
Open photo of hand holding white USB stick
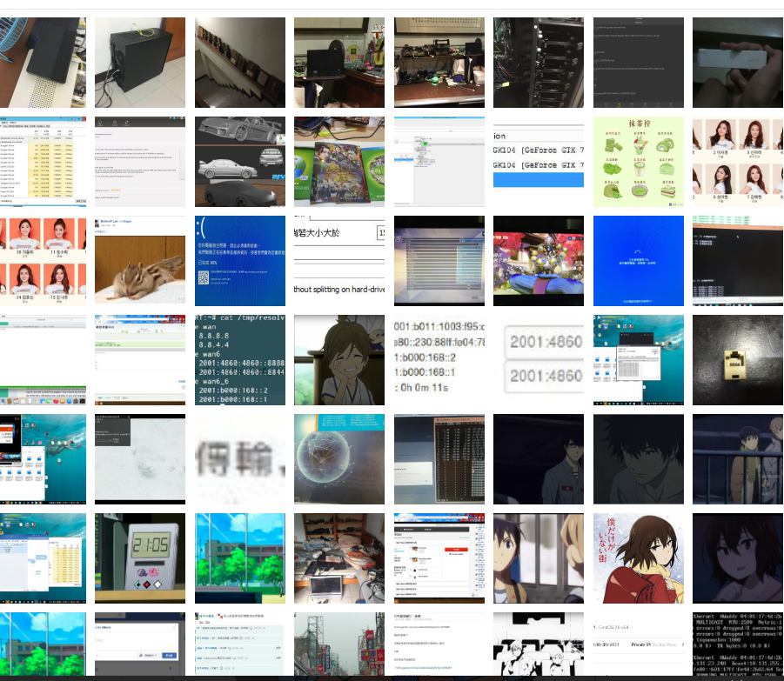pyautogui.click(x=738, y=63)
